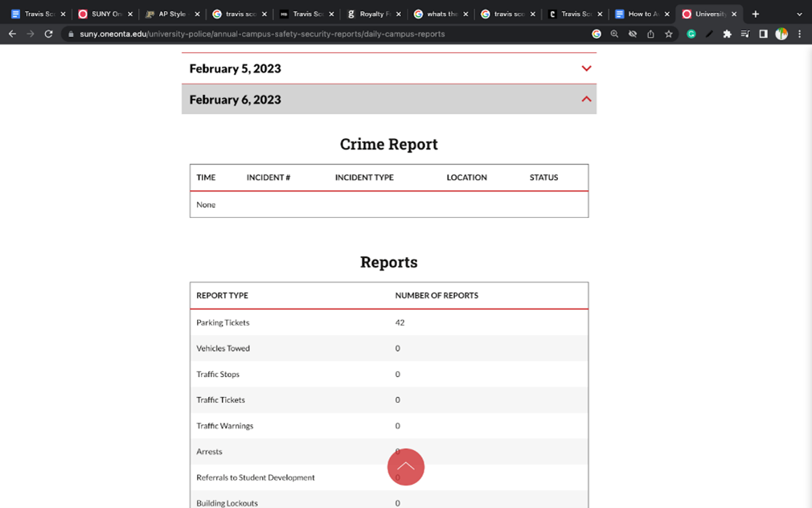
Task: Click the February 5 down chevron
Action: pos(586,68)
